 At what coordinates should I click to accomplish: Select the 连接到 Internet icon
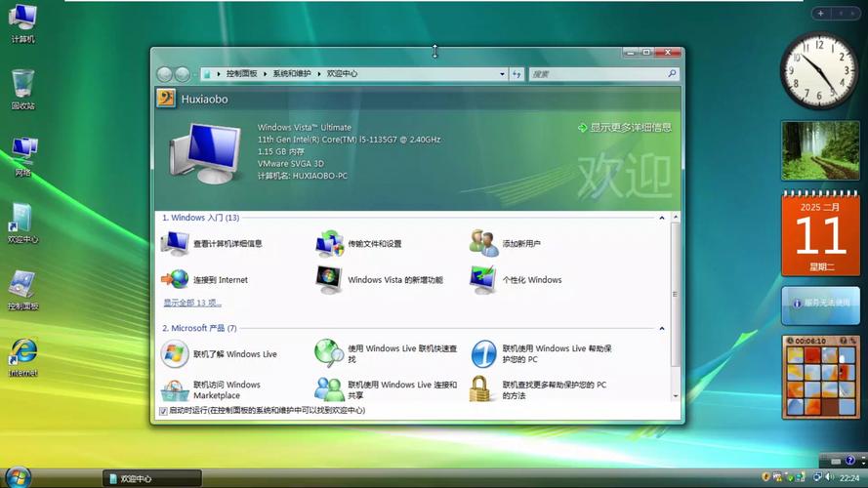tap(175, 279)
